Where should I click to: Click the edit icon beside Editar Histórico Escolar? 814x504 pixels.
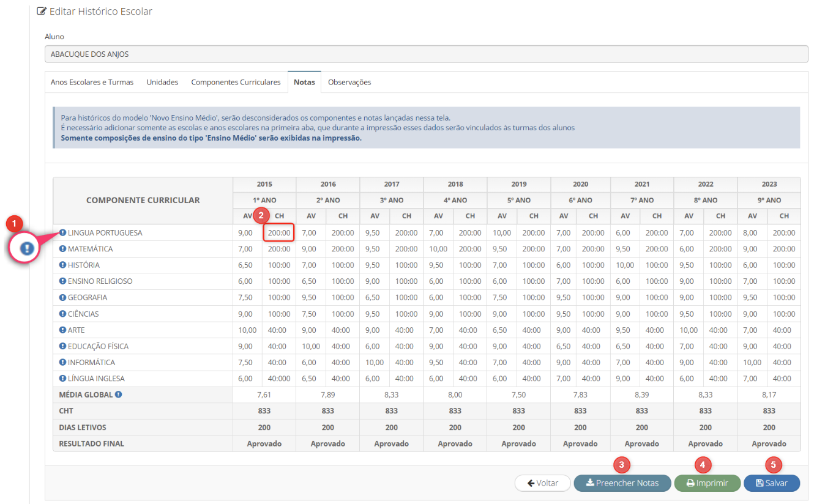42,11
